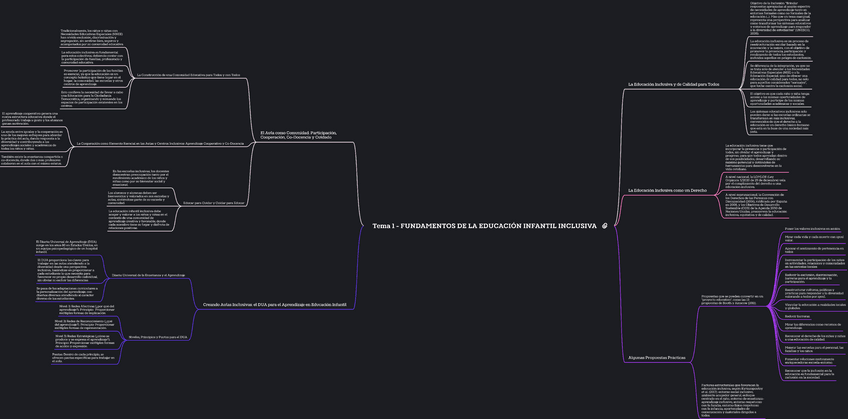Viewport: 848px width, 419px height.
Task: Click note 'Vincular la educación a realidades locales y globales'
Action: point(815,305)
